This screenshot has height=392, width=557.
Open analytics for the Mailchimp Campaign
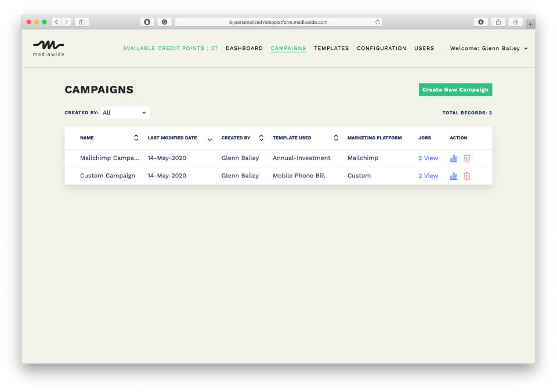453,158
